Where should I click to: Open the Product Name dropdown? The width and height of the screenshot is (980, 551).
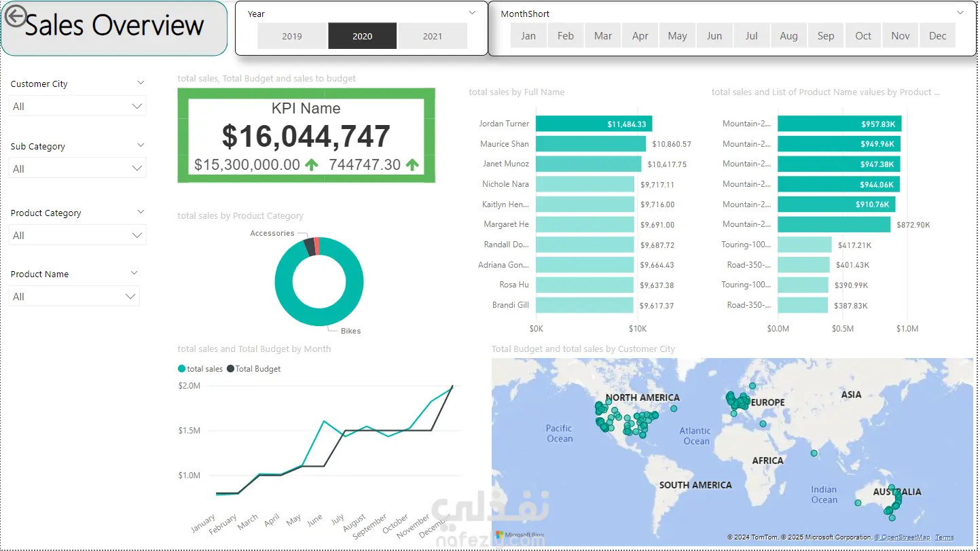click(x=74, y=297)
